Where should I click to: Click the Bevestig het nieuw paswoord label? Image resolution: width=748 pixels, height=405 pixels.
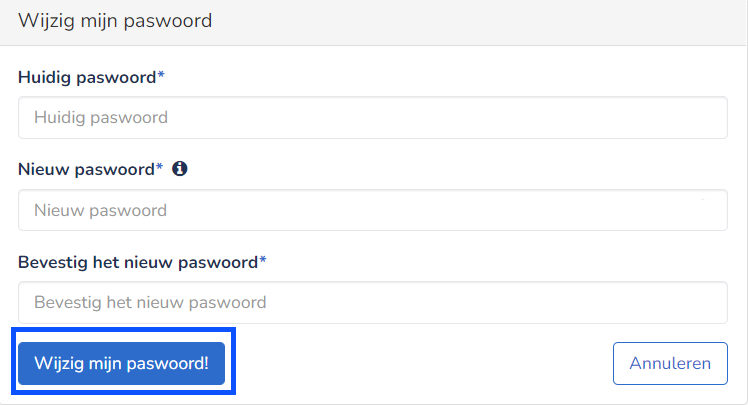[138, 262]
